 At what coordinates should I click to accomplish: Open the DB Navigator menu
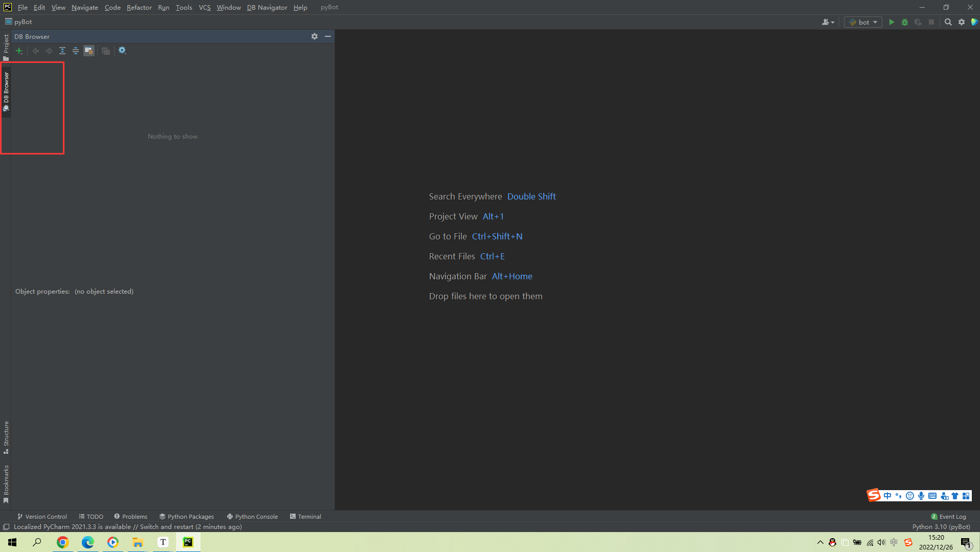click(x=267, y=7)
